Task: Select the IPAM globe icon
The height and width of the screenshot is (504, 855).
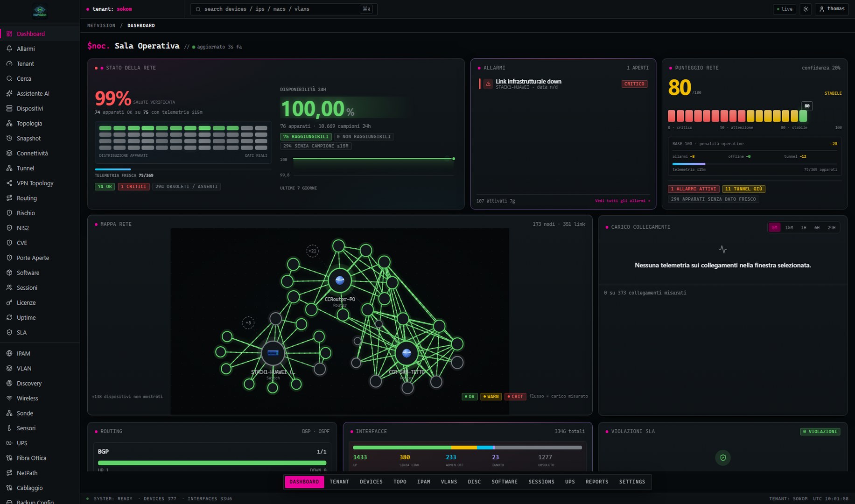Action: pos(9,353)
